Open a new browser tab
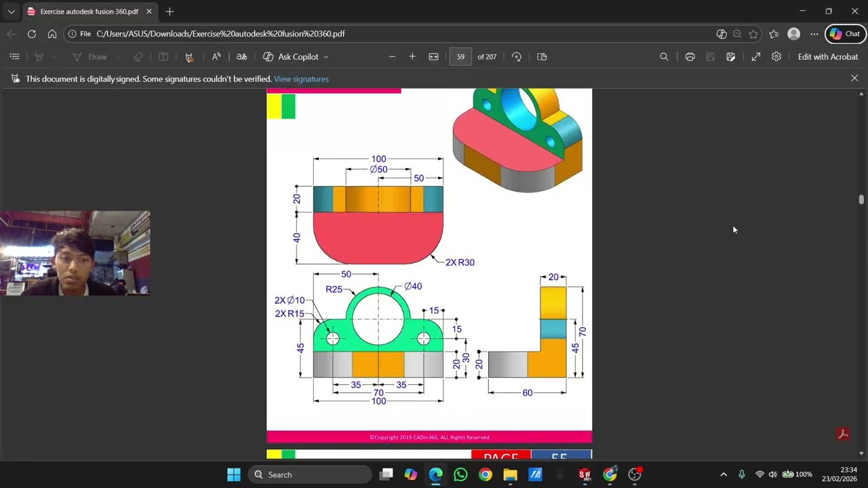 tap(170, 12)
